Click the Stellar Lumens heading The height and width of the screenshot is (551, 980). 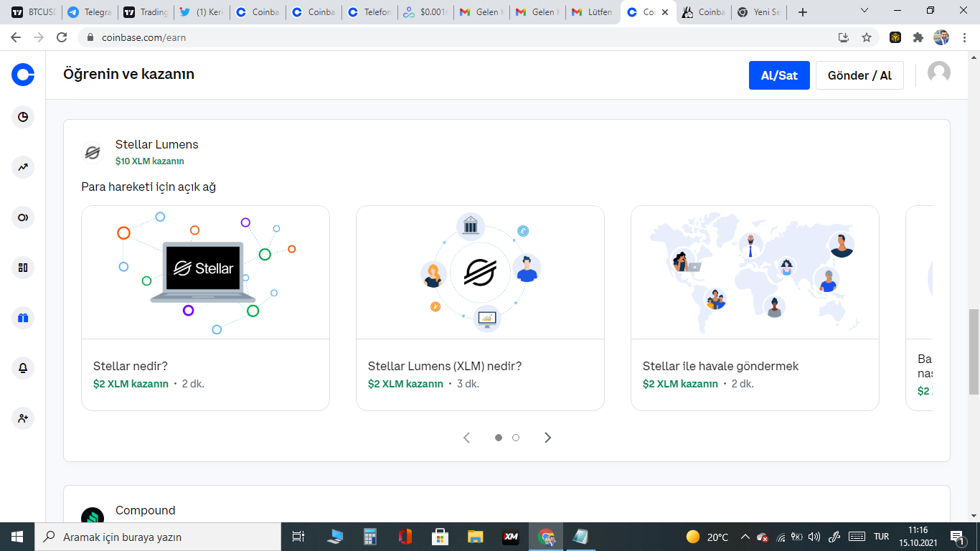[157, 144]
